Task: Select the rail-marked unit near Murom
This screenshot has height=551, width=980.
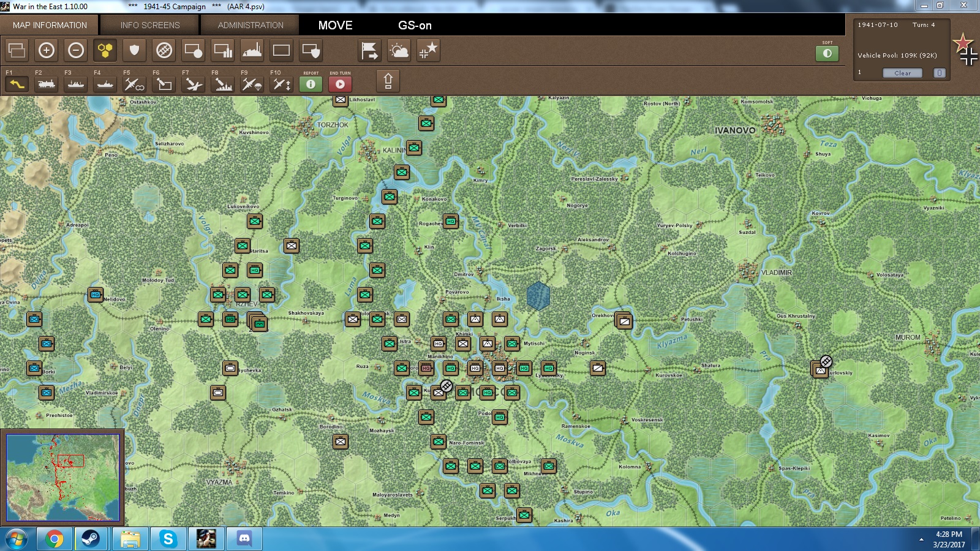Action: pyautogui.click(x=821, y=369)
